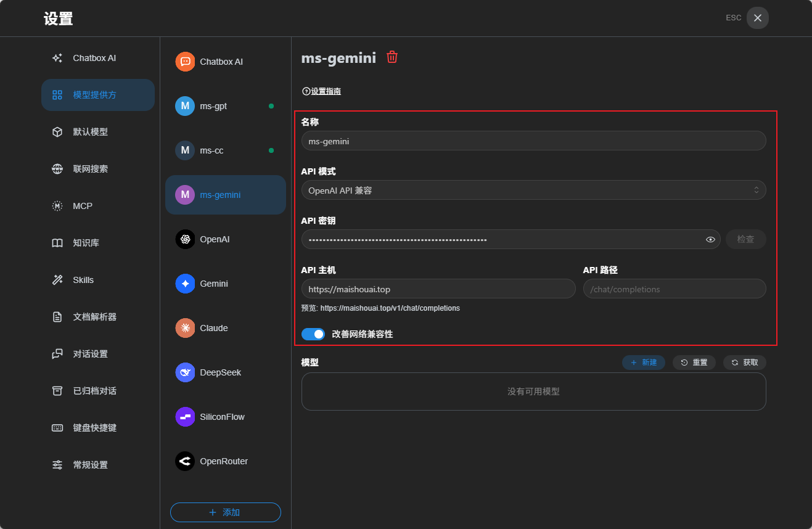812x529 pixels.
Task: Select the OpenRouter provider text
Action: pyautogui.click(x=224, y=461)
